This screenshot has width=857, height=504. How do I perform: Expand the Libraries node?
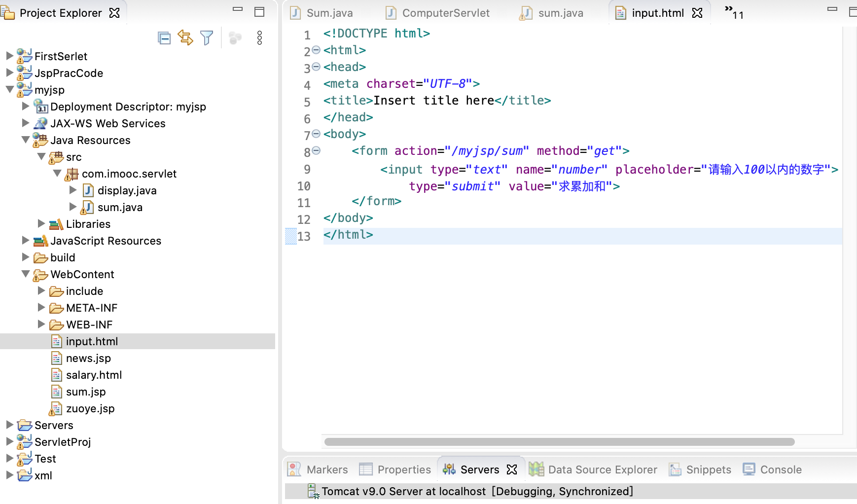pyautogui.click(x=41, y=223)
